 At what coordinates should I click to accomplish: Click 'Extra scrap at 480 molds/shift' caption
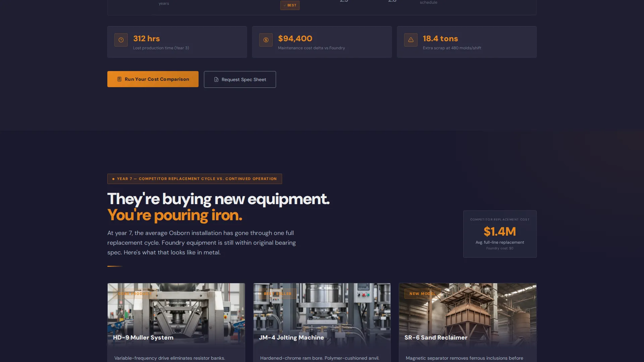[x=452, y=48]
